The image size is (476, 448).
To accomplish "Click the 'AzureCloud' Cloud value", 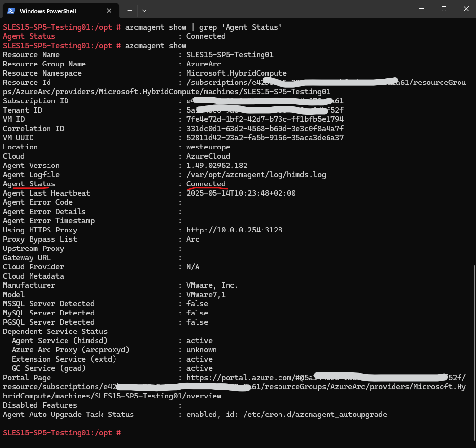I will click(x=208, y=156).
